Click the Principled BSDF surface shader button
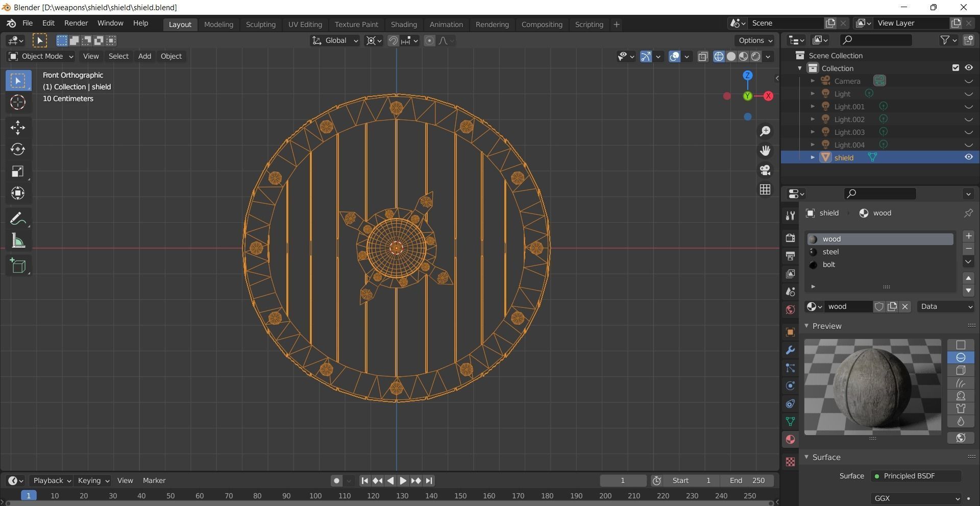980x506 pixels. coord(916,476)
